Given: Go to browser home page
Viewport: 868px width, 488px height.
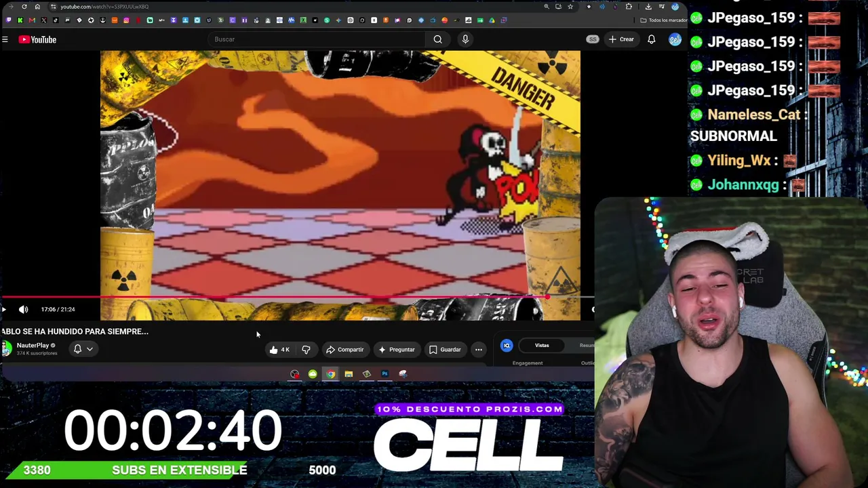Looking at the screenshot, I should tap(37, 7).
